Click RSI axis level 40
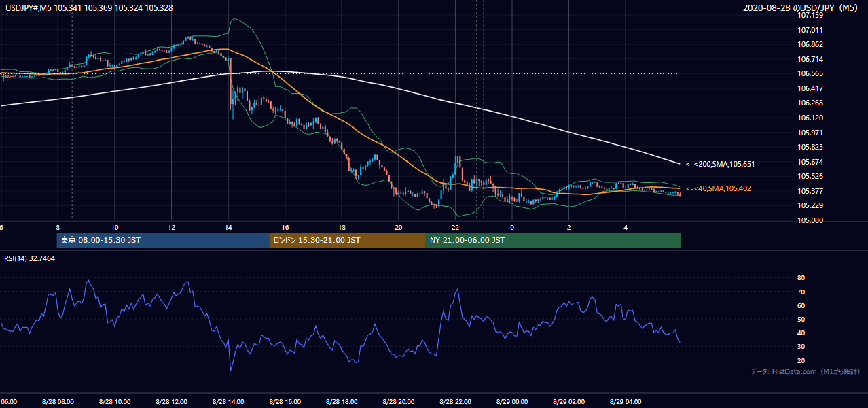This screenshot has height=408, width=868. [x=801, y=333]
